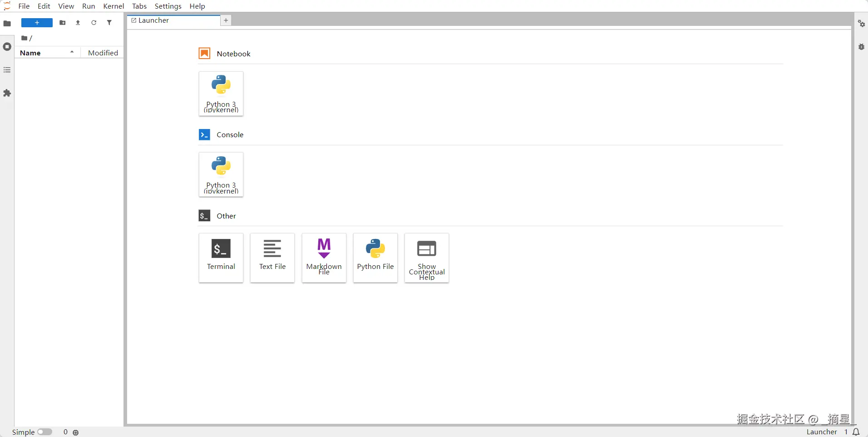This screenshot has width=868, height=437.
Task: Refresh the file browser list
Action: 94,23
